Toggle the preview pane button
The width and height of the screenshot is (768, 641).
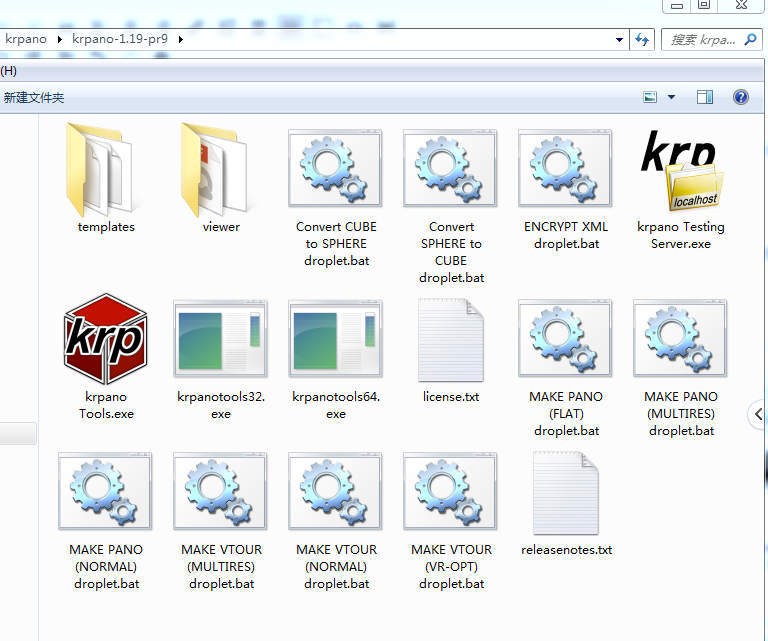(705, 97)
